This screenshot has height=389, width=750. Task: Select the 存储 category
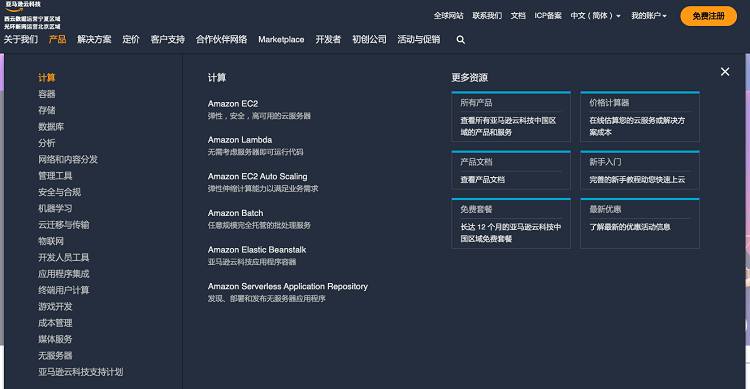pyautogui.click(x=47, y=110)
